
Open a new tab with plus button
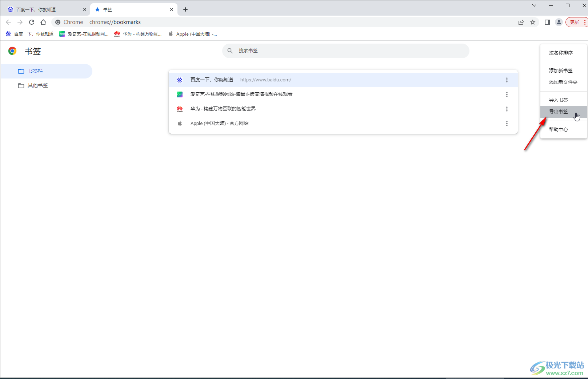[185, 9]
